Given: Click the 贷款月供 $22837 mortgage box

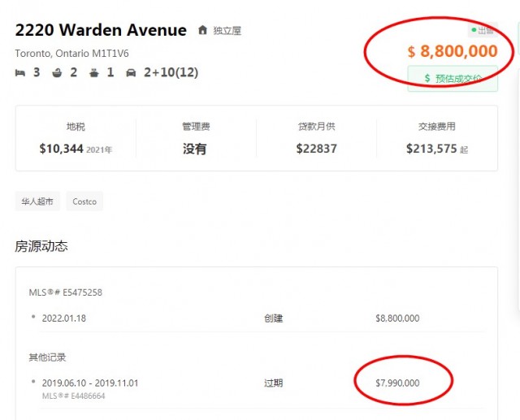Looking at the screenshot, I should click(x=317, y=138).
